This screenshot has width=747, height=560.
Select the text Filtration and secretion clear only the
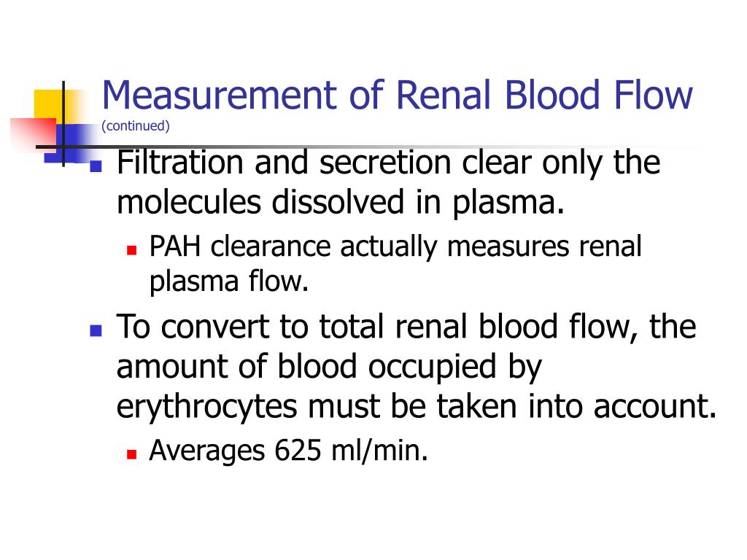point(388,164)
